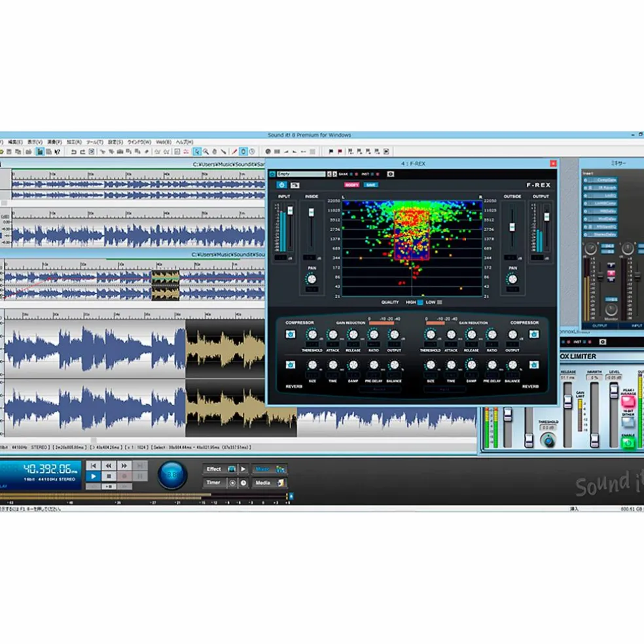
Task: Click the Timer clock icon
Action: point(243,483)
